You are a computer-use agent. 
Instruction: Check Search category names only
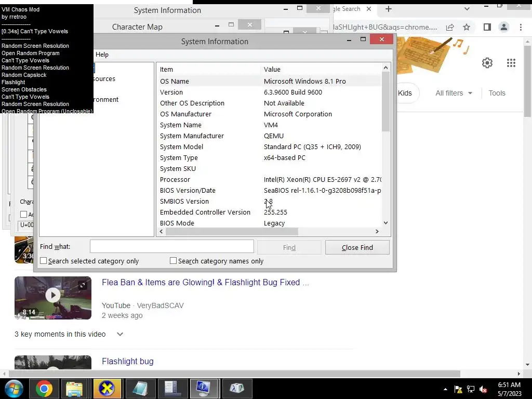[x=173, y=261]
